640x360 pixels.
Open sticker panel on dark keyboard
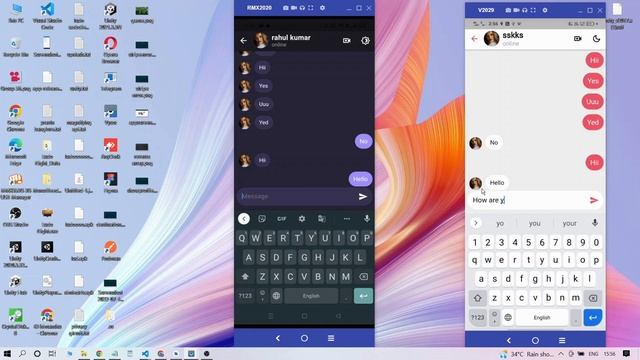262,219
